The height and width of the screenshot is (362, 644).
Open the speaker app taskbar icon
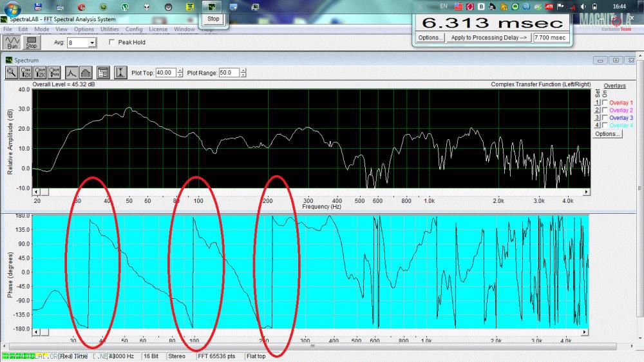pos(168,6)
